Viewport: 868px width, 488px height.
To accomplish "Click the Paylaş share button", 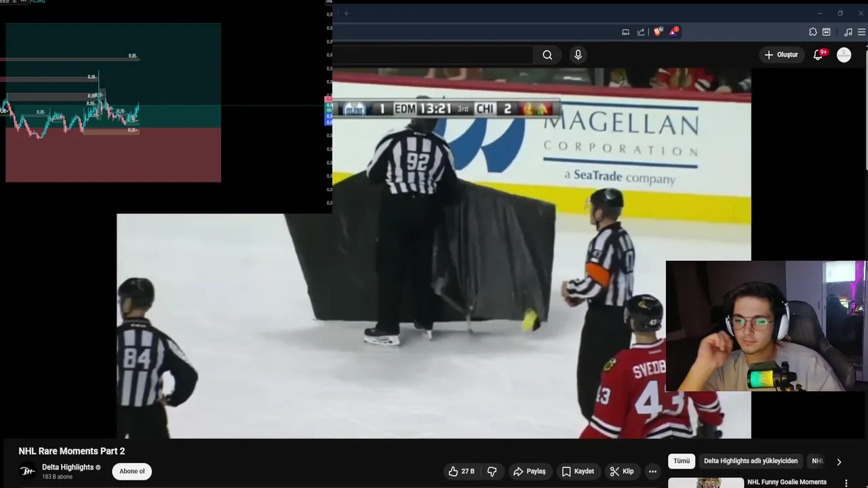I will 529,471.
